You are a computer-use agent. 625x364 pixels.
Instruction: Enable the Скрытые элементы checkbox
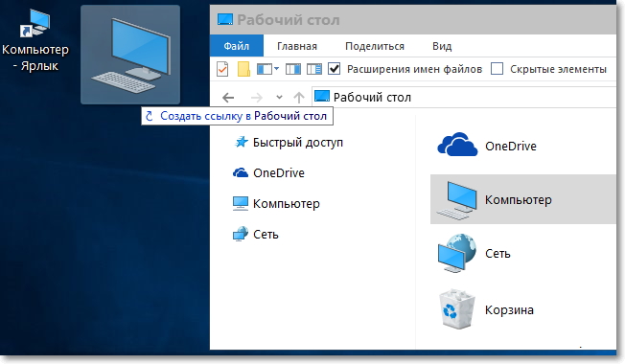click(x=497, y=69)
